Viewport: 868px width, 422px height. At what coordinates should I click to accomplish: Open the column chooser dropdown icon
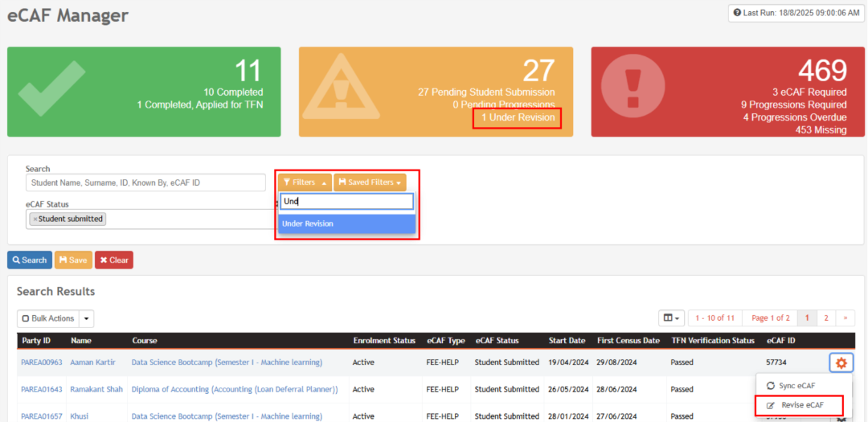672,318
